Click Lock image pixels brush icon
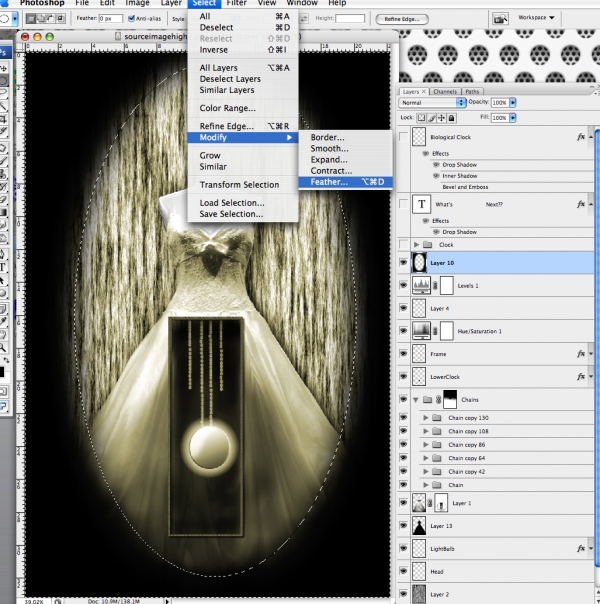The image size is (600, 604). pyautogui.click(x=432, y=118)
